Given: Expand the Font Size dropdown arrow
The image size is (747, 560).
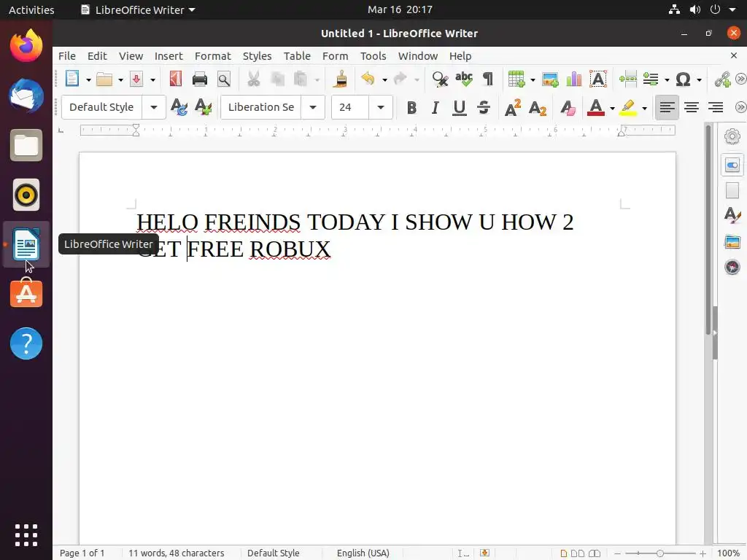Looking at the screenshot, I should pos(381,107).
